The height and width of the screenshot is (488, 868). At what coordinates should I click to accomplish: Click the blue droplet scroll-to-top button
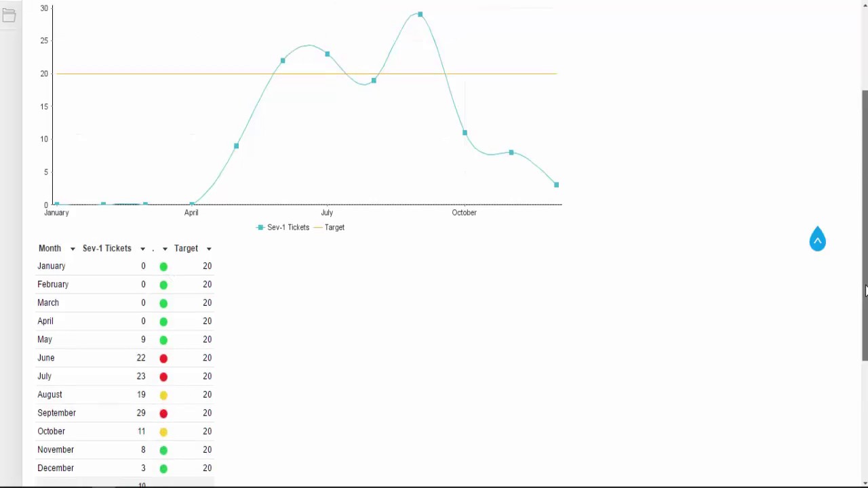(818, 239)
